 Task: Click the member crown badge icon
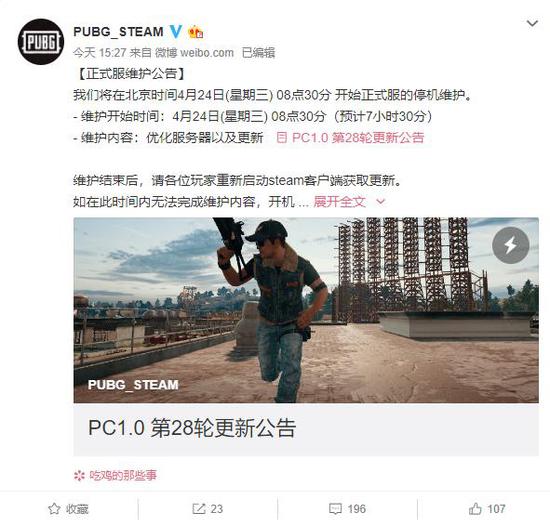click(196, 32)
